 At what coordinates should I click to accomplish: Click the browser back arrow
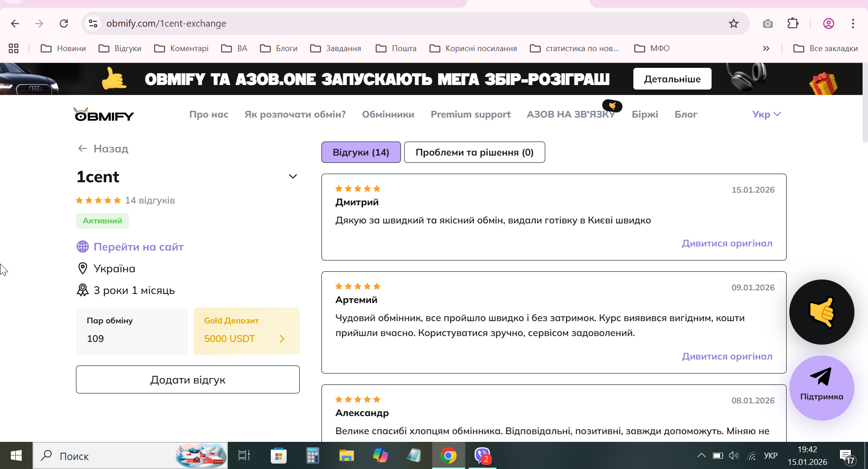click(x=15, y=24)
